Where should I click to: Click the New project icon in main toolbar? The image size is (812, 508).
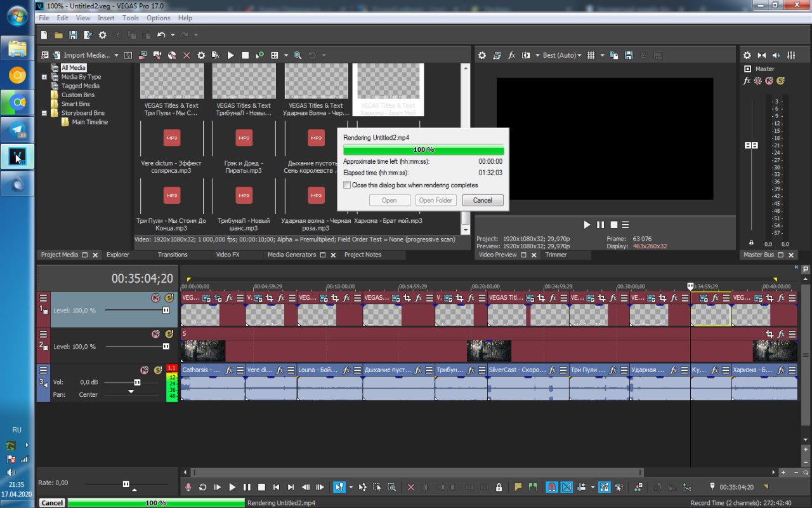click(44, 36)
